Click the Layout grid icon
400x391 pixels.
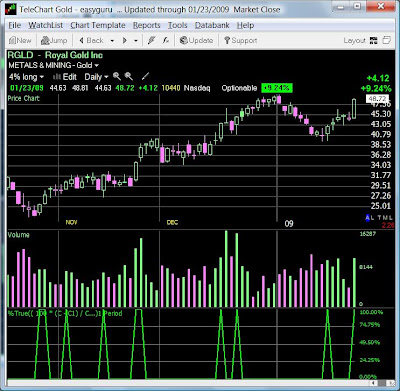[x=374, y=41]
